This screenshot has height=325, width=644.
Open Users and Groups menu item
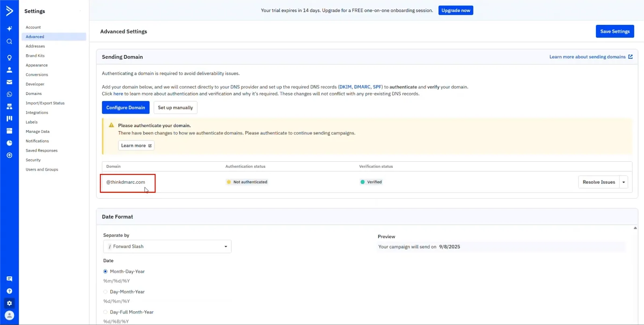[42, 169]
